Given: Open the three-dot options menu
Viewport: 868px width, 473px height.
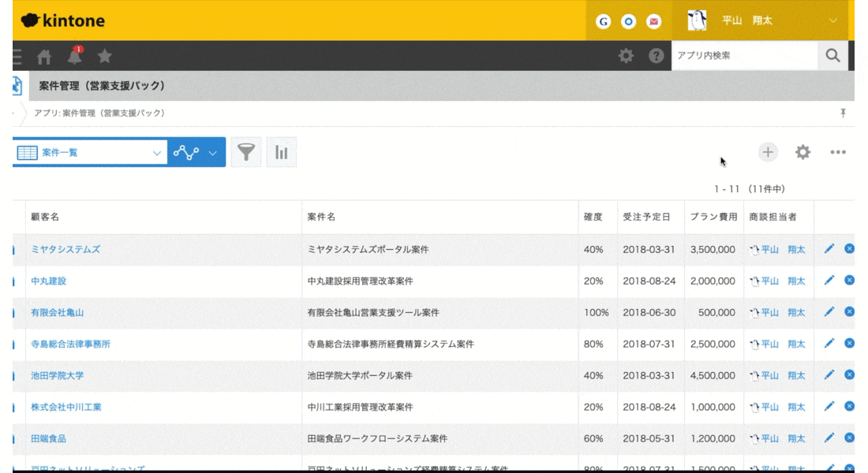Looking at the screenshot, I should click(x=837, y=152).
